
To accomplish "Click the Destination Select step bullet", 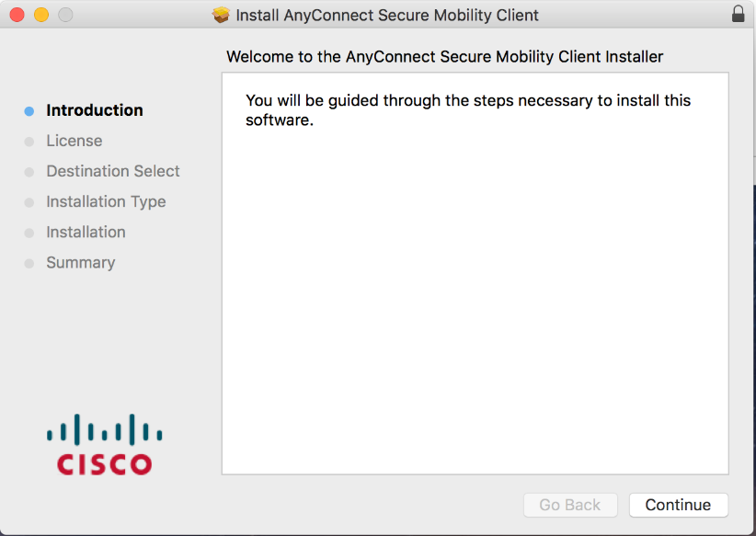I will (29, 172).
